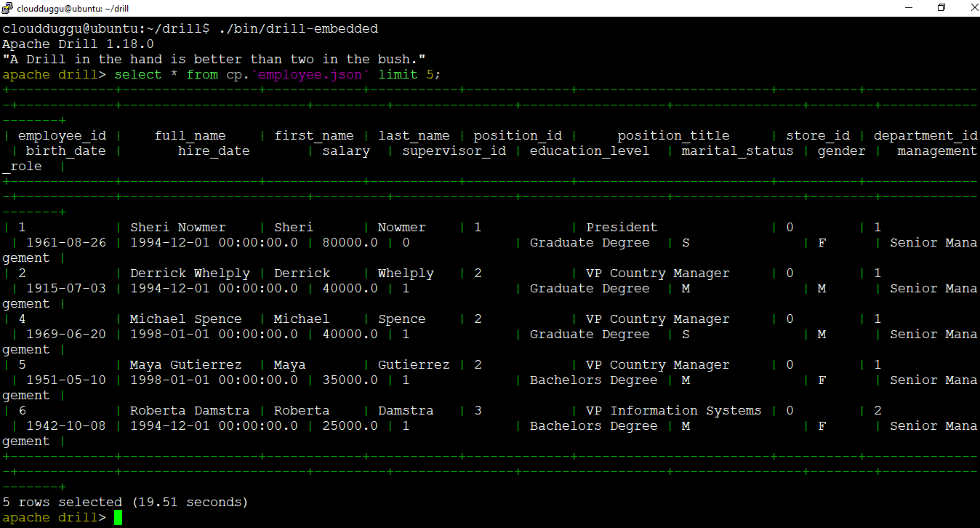Click the 'position_id' column header
Viewport: 980px width, 528px height.
(x=518, y=136)
